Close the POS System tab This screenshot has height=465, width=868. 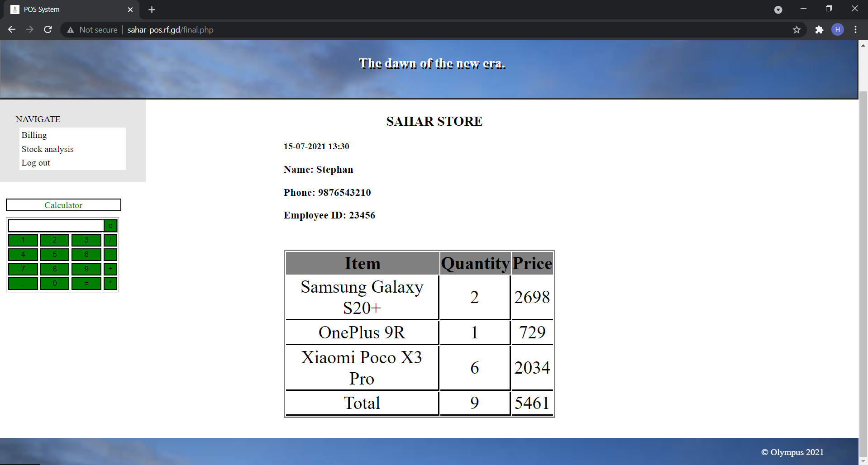pos(130,9)
